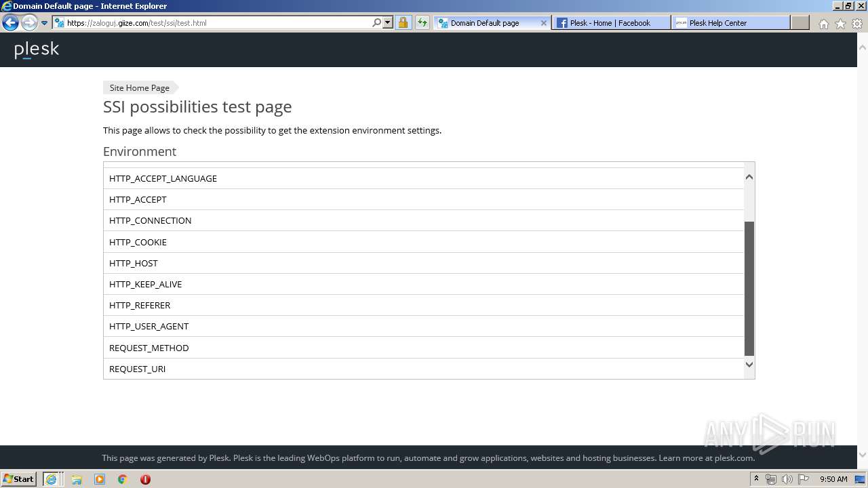Select the HTTP_ACCEPT_LANGUAGE row
868x488 pixels.
(x=424, y=178)
